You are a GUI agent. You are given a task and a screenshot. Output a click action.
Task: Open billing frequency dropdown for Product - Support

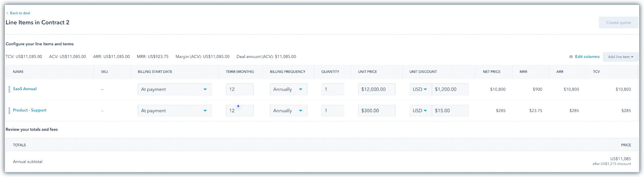click(x=288, y=110)
